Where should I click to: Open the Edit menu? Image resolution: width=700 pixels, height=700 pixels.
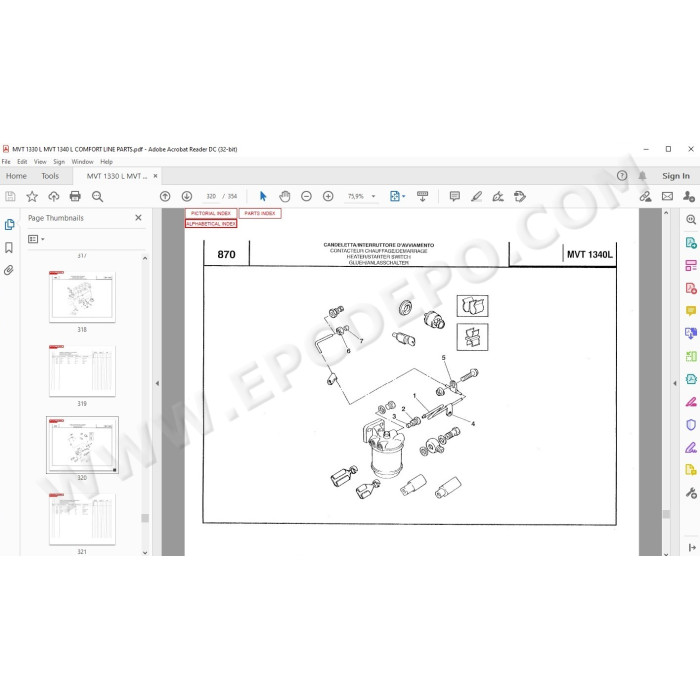point(22,162)
